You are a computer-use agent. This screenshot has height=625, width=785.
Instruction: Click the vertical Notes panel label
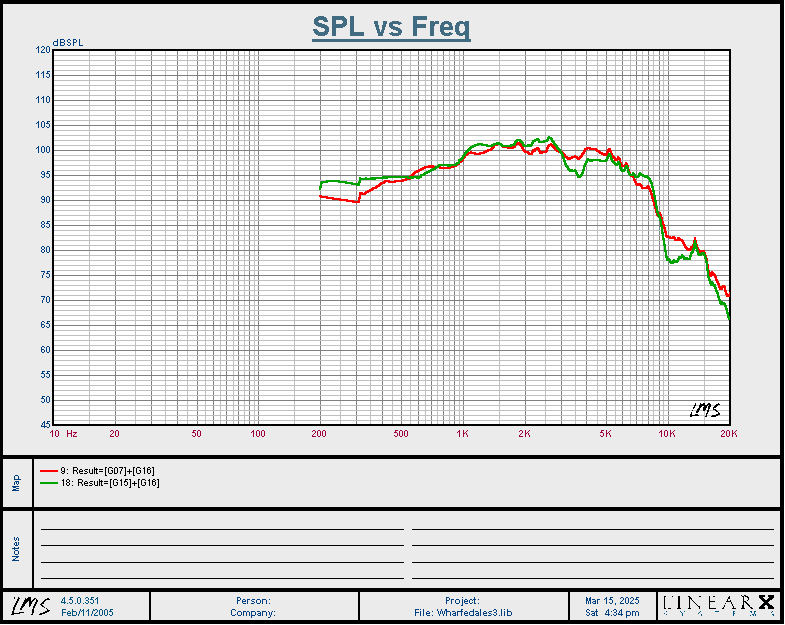pos(16,548)
